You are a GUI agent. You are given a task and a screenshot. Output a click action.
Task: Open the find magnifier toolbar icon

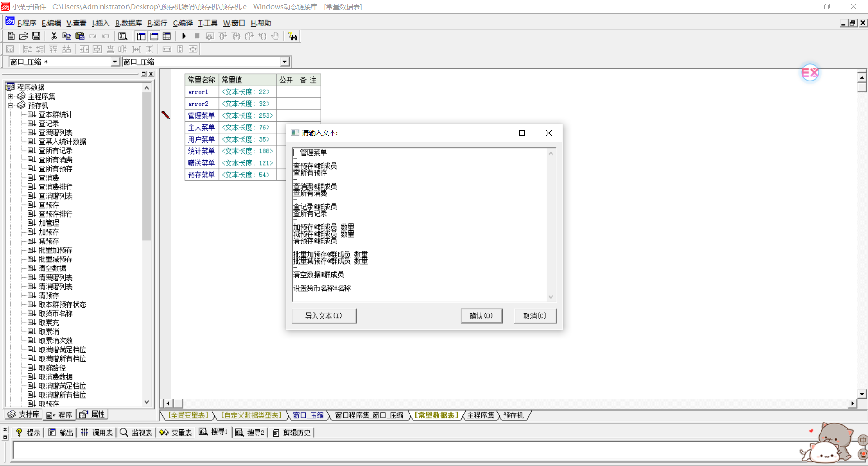(x=123, y=36)
